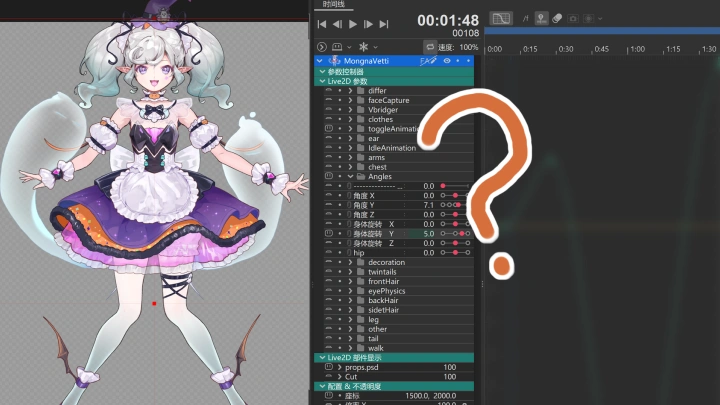Click the 身体旋转 Y value 5.0

[428, 234]
